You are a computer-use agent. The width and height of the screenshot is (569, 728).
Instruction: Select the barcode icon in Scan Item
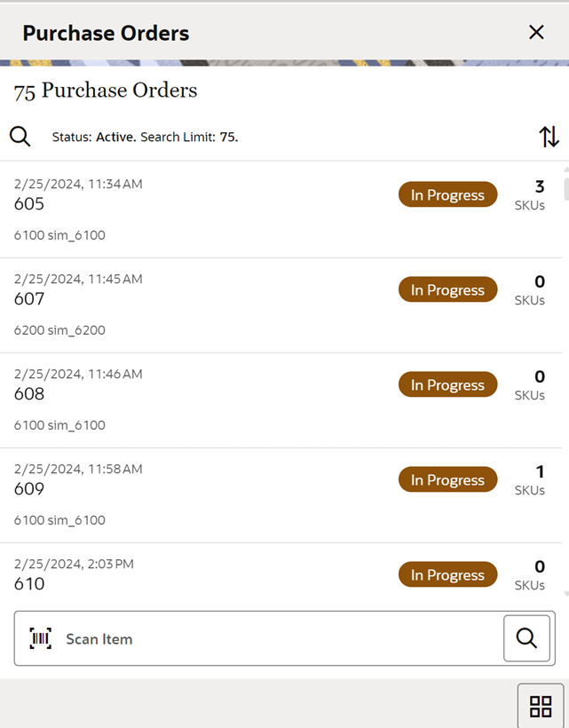point(42,638)
